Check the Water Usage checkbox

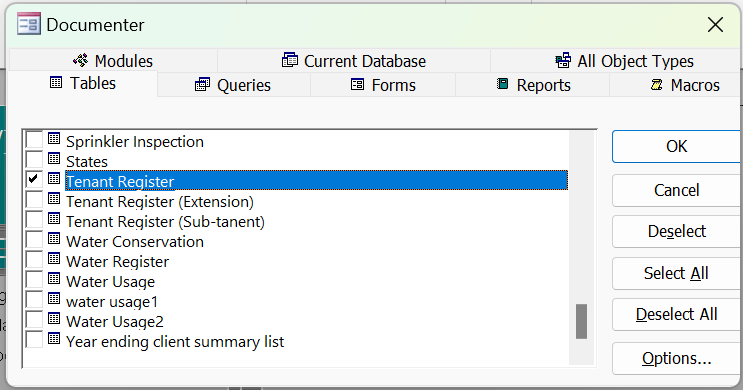34,280
